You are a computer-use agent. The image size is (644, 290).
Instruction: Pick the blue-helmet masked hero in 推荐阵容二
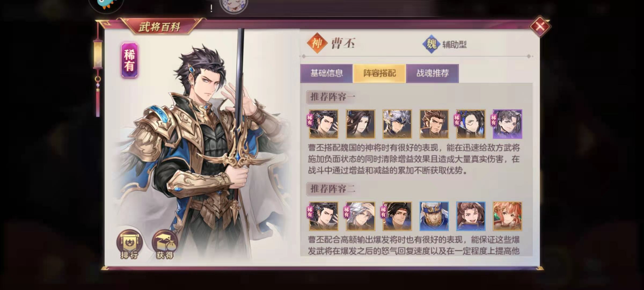(434, 216)
